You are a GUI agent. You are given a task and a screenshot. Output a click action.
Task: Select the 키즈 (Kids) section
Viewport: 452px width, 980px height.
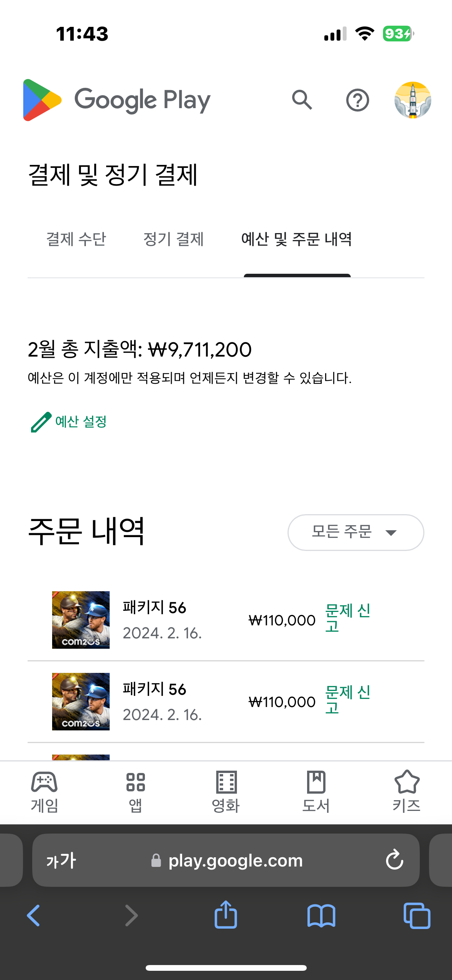(406, 792)
